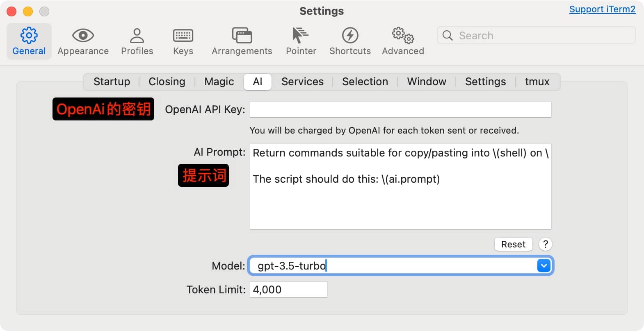
Task: Switch to the tmux tab
Action: 537,82
